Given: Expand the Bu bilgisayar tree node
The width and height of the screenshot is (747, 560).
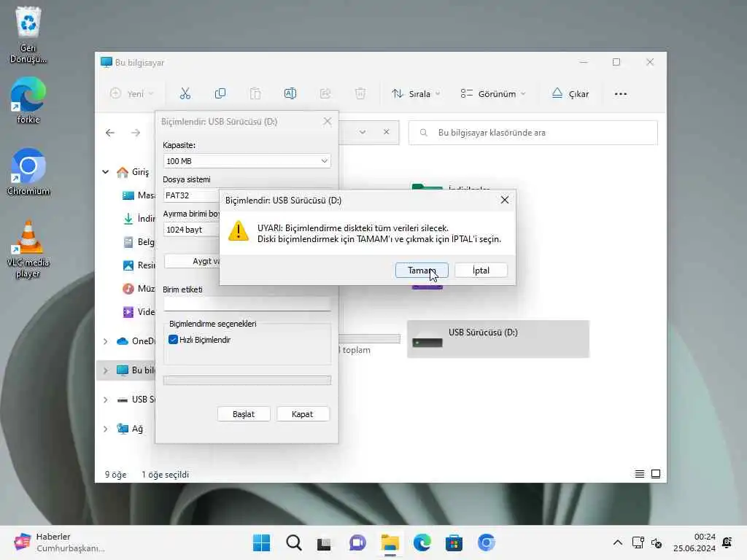Looking at the screenshot, I should click(x=105, y=370).
